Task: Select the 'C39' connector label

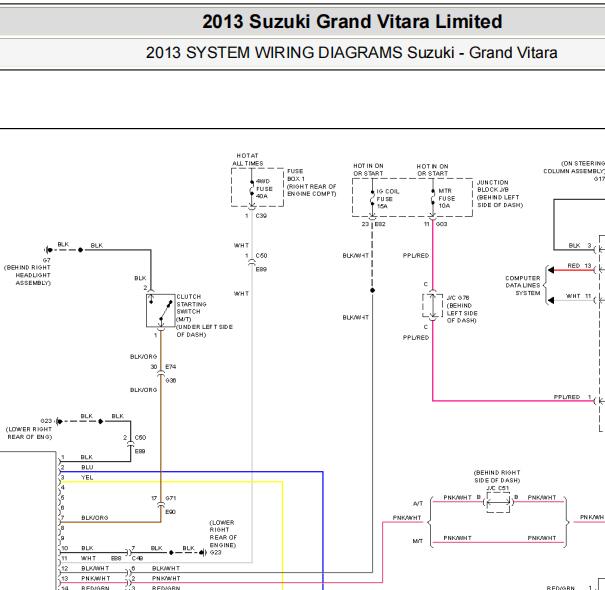Action: click(261, 216)
